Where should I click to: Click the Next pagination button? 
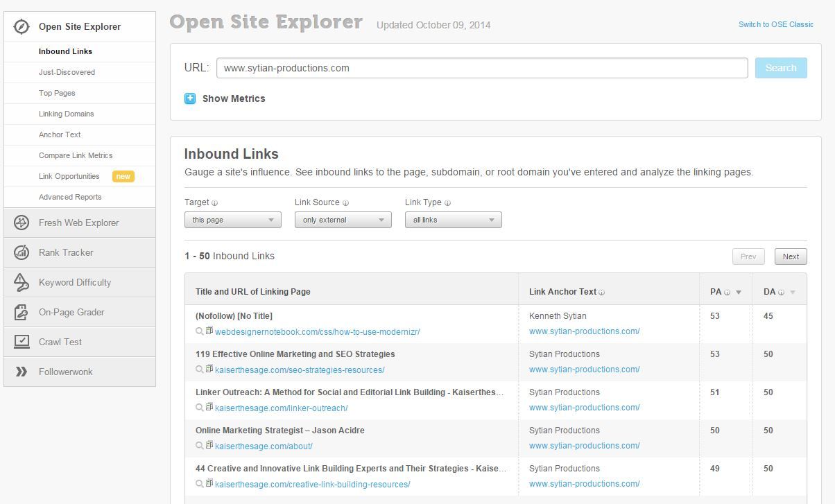[x=791, y=257]
